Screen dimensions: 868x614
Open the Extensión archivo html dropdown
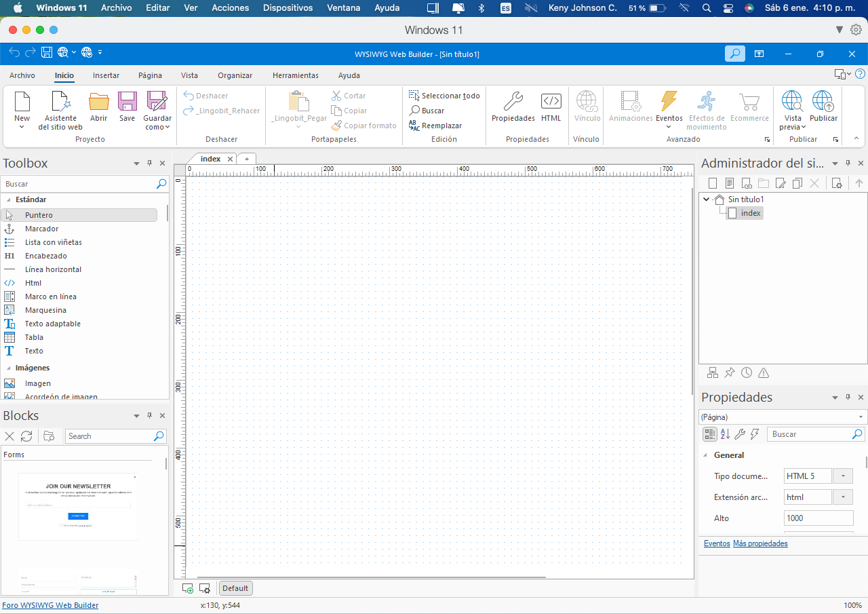click(842, 497)
